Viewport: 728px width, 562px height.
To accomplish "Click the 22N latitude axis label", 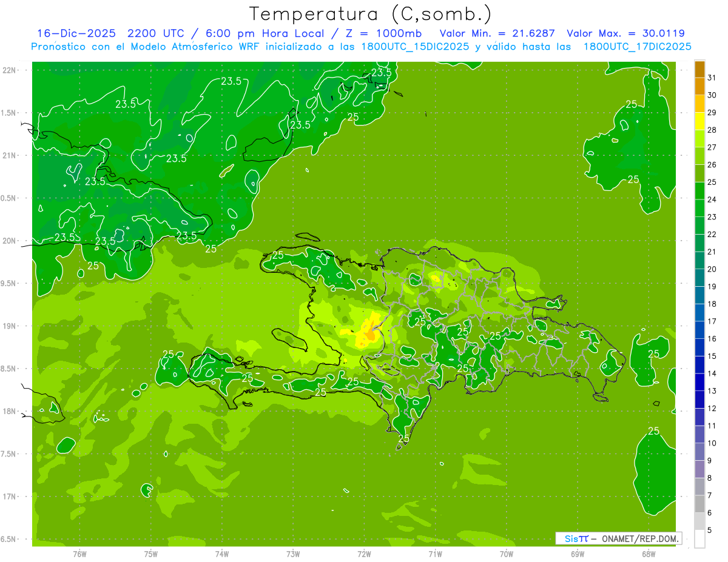I will point(10,70).
